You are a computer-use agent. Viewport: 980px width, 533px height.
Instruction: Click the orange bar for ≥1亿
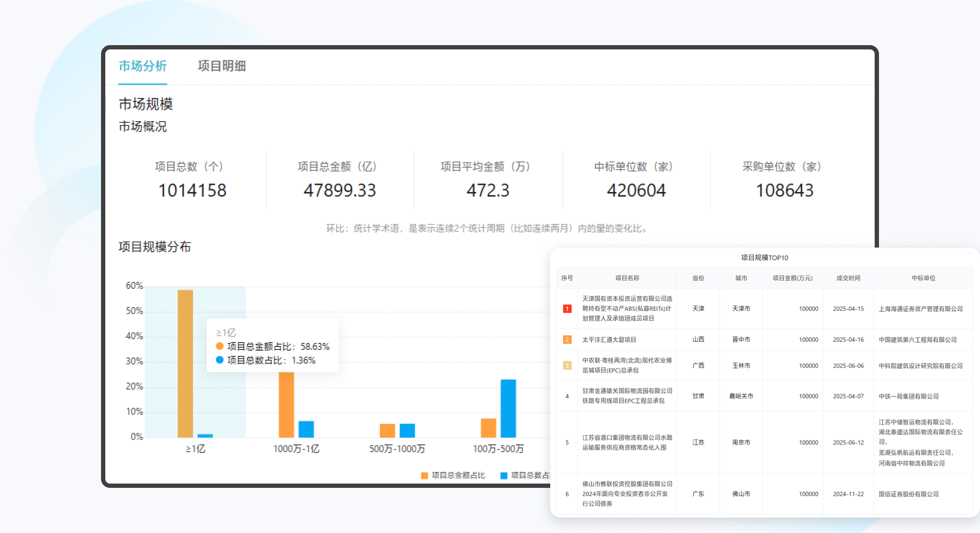coord(185,364)
